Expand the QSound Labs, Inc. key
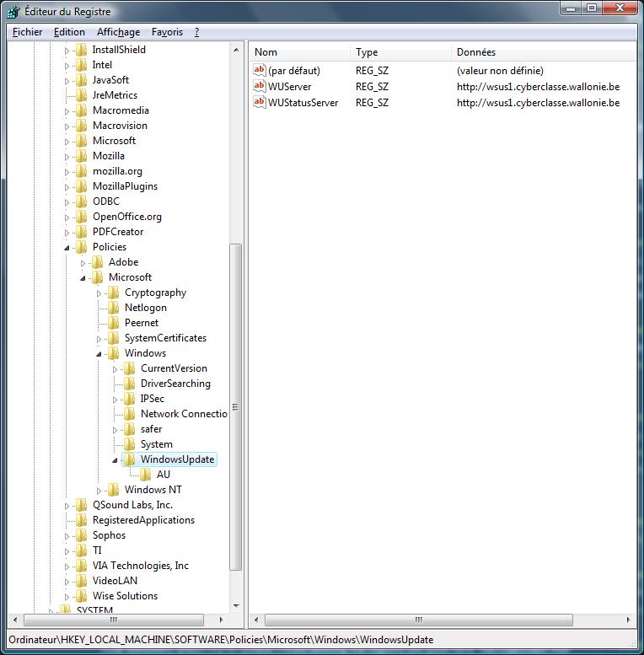The image size is (644, 655). (x=67, y=506)
